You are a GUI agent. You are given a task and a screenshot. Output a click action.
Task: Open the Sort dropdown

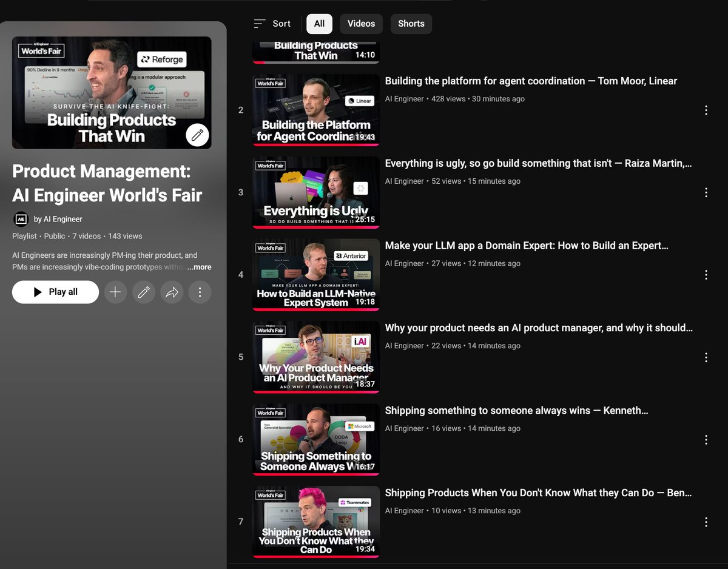tap(272, 24)
